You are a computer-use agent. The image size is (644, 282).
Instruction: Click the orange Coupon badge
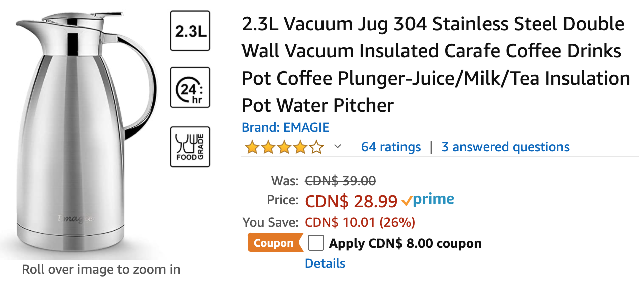[x=275, y=243]
